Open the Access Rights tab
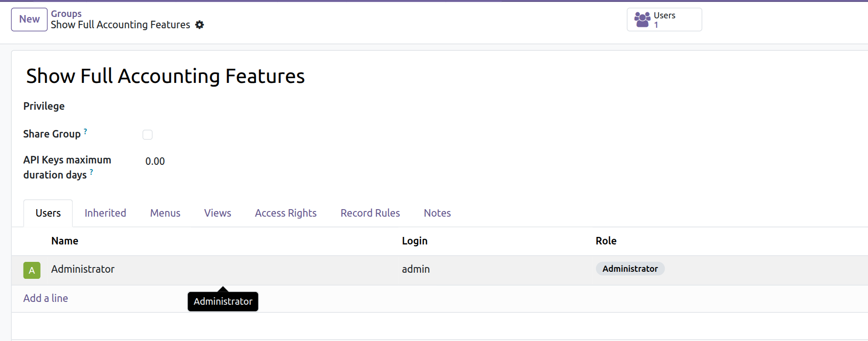Viewport: 868px width, 341px height. coord(286,213)
